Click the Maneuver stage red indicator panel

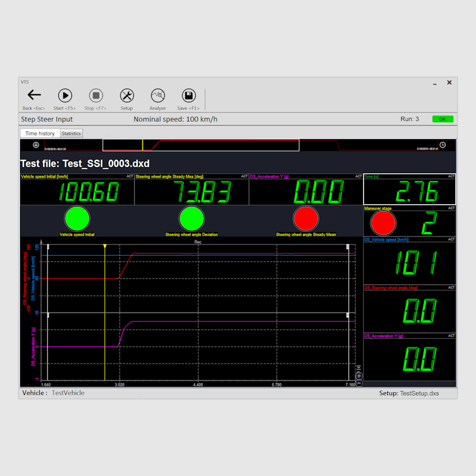point(383,223)
